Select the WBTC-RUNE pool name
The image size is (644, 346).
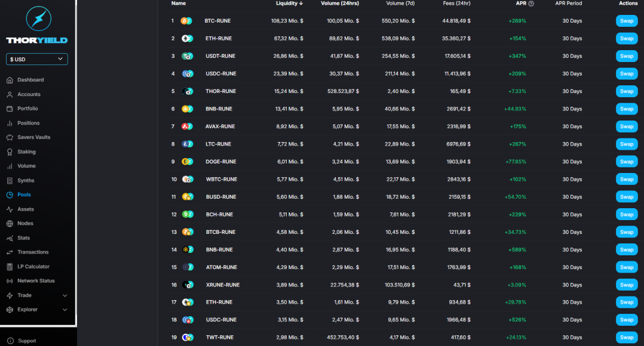coord(222,179)
